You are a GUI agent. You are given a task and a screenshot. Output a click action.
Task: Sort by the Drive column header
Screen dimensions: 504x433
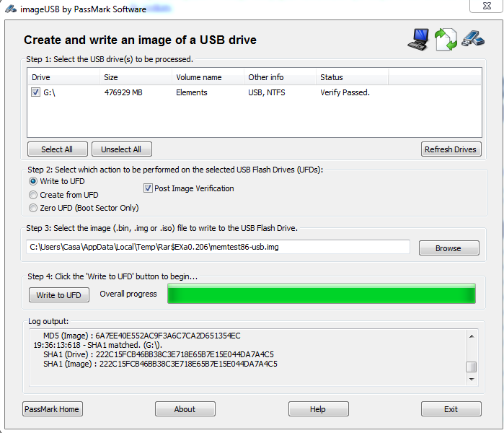(63, 77)
